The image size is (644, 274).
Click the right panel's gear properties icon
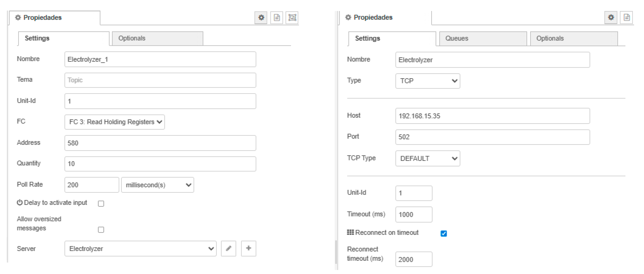pos(611,18)
